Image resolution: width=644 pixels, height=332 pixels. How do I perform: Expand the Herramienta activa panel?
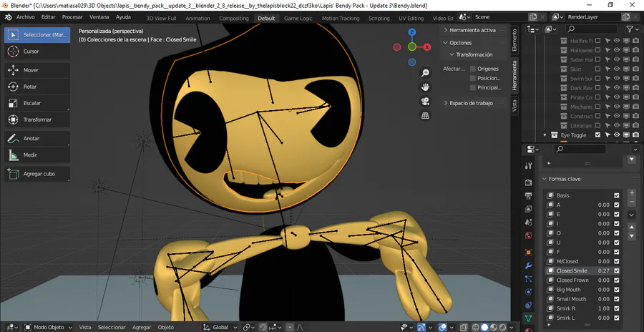pyautogui.click(x=472, y=30)
